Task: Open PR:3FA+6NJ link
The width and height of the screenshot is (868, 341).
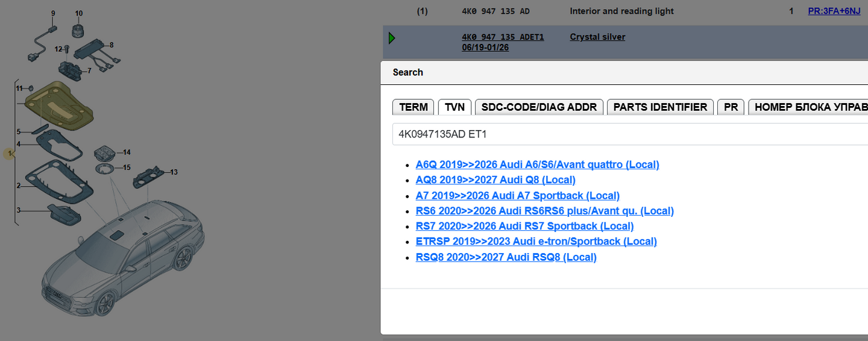Action: [x=834, y=11]
